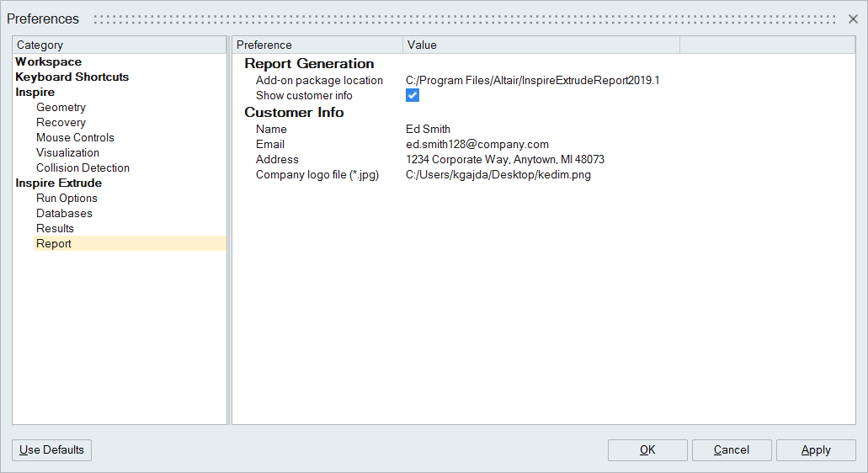This screenshot has height=473, width=868.
Task: Open Results preferences
Action: [55, 229]
